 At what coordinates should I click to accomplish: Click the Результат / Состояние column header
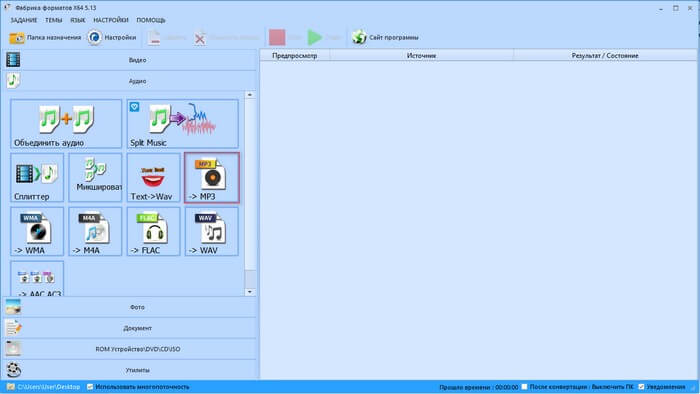pyautogui.click(x=605, y=56)
